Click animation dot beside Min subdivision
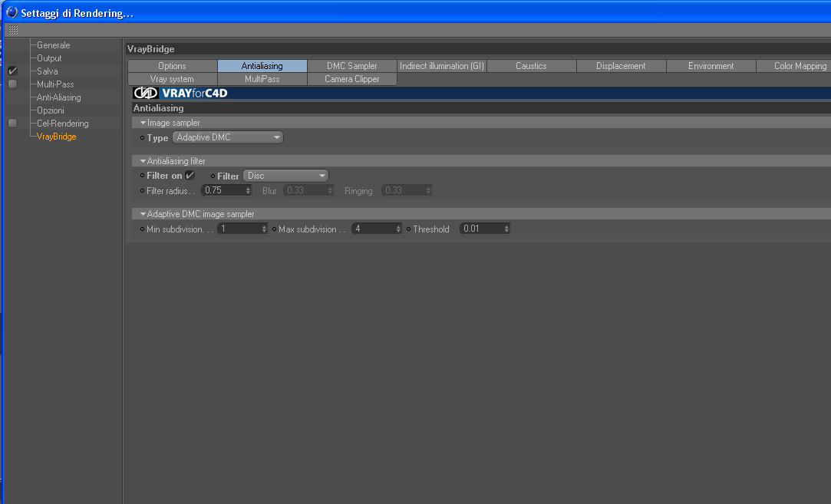Screen dimensions: 831x504 pos(142,229)
